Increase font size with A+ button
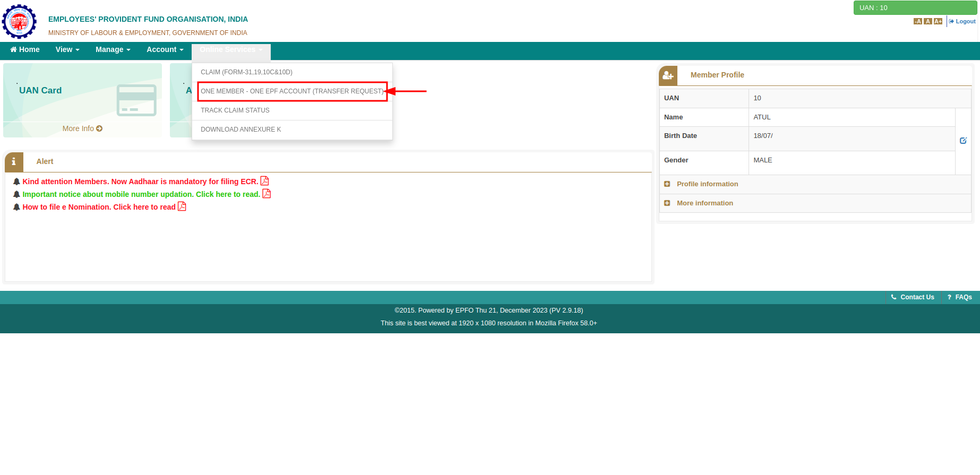Screen dimensions: 980x475 coord(938,21)
